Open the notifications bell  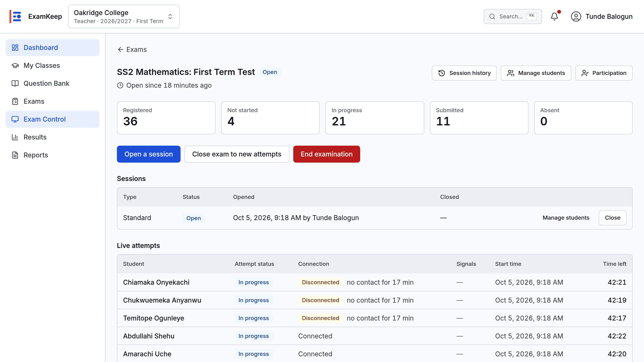[554, 16]
